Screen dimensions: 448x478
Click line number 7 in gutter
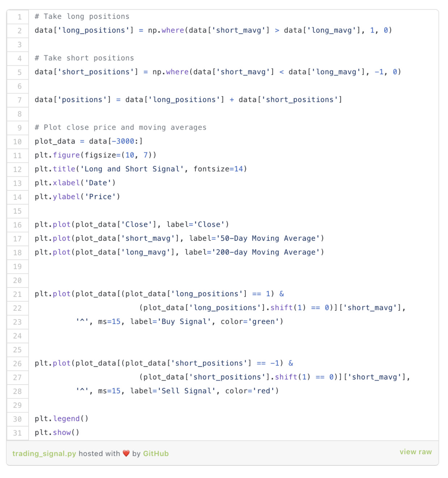click(20, 100)
